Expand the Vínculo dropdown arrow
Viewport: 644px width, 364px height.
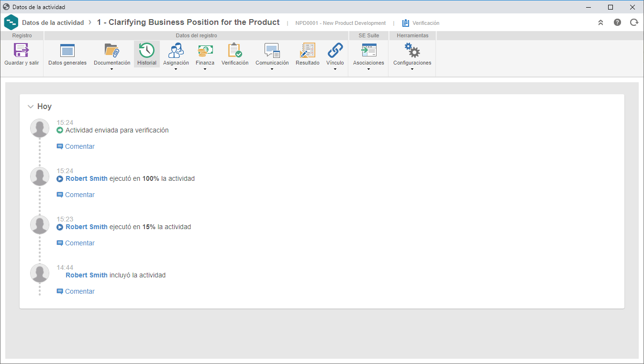(x=335, y=69)
